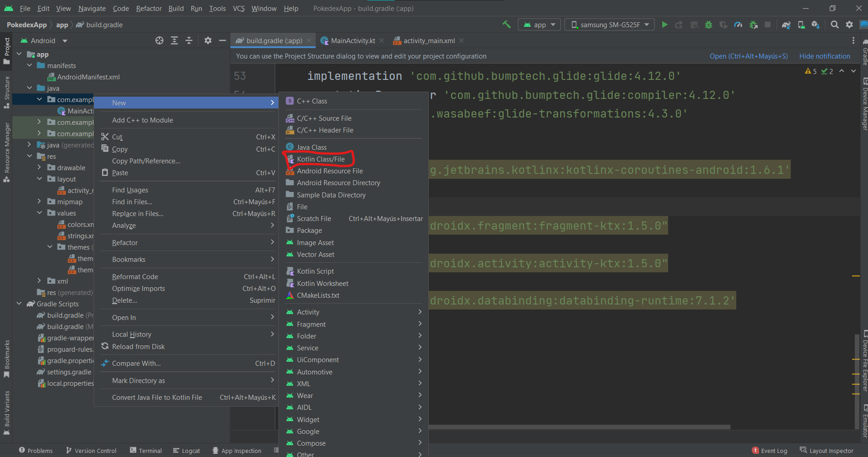Click the Debug app bug icon
Image resolution: width=868 pixels, height=457 pixels.
click(708, 25)
